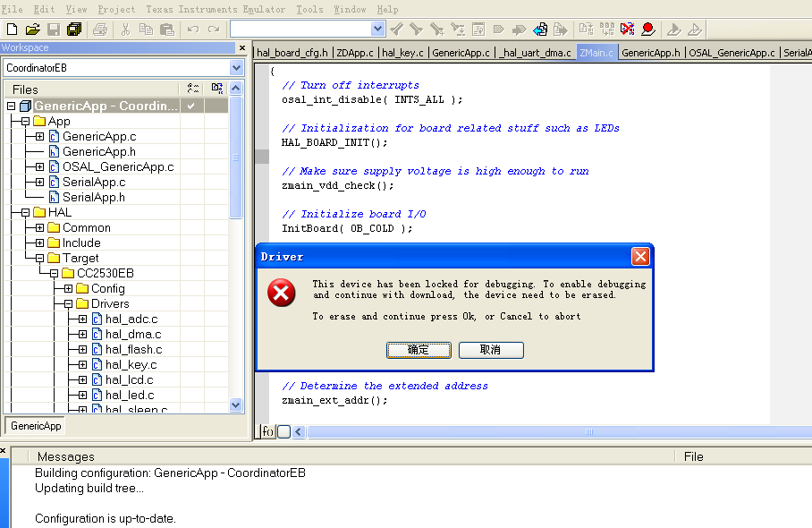This screenshot has height=528, width=812.
Task: Switch to the ZDApp.c tab
Action: click(x=355, y=53)
